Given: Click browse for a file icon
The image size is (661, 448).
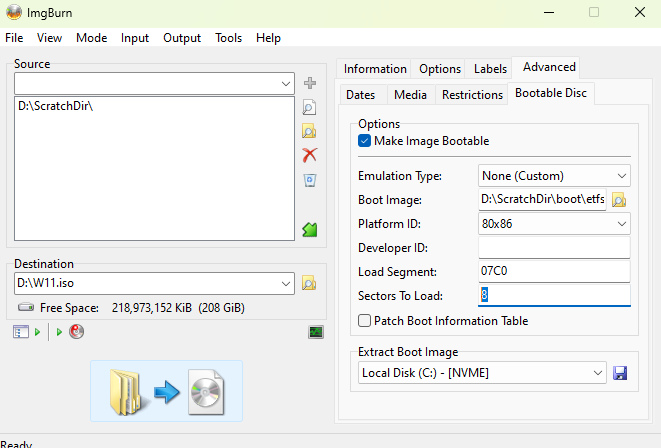Looking at the screenshot, I should click(310, 107).
